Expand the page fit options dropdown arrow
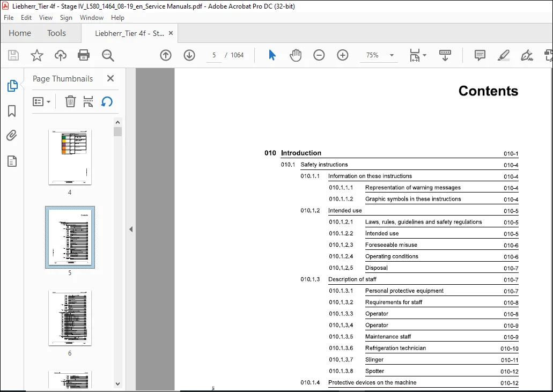The image size is (553, 392). (424, 55)
